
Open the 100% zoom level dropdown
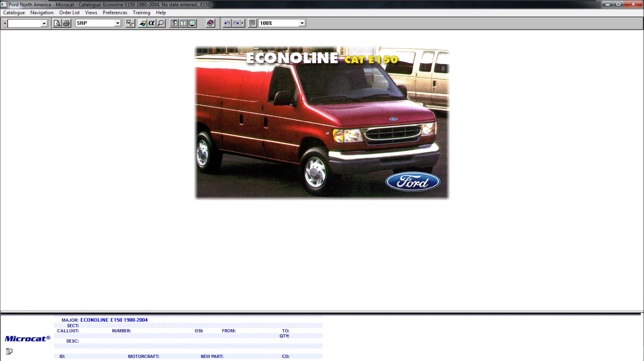302,23
